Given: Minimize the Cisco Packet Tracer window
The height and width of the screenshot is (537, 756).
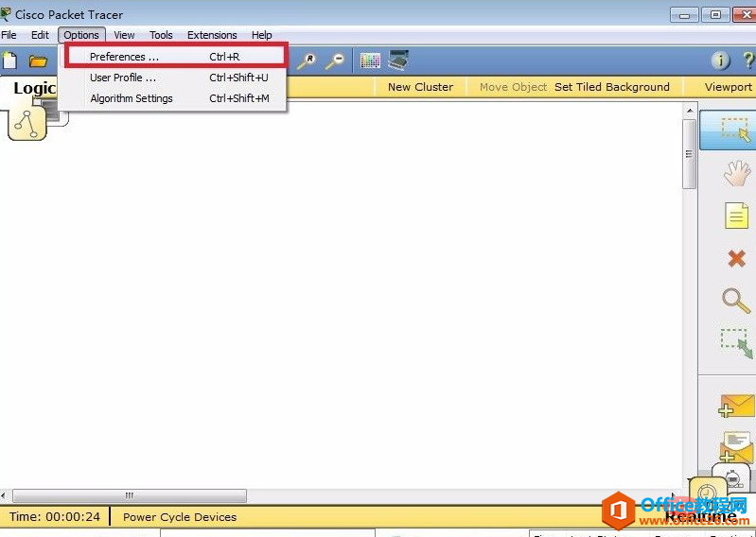Looking at the screenshot, I should [x=684, y=15].
